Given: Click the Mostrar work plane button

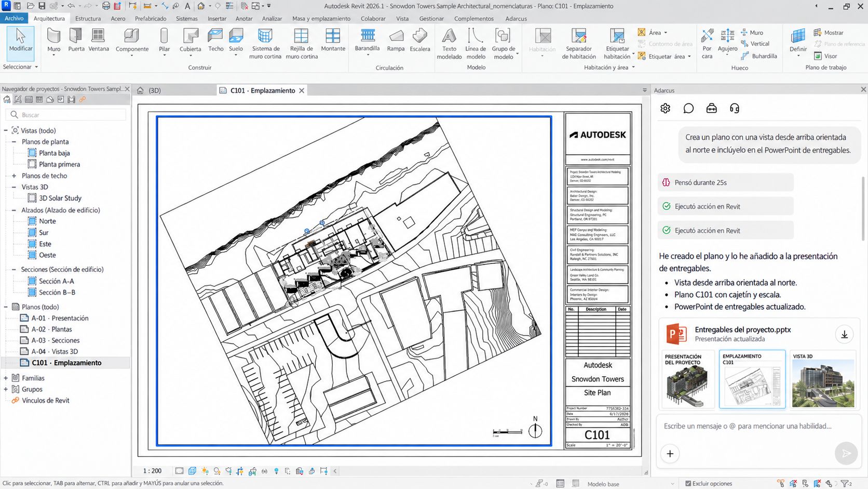Looking at the screenshot, I should tap(829, 33).
